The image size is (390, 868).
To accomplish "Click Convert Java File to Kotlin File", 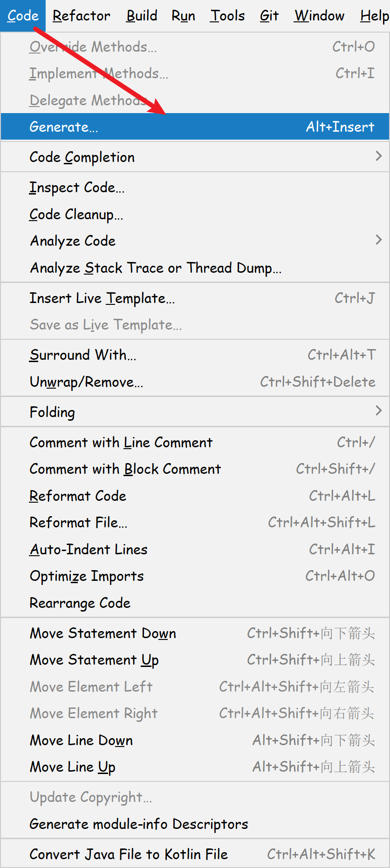I will (129, 855).
